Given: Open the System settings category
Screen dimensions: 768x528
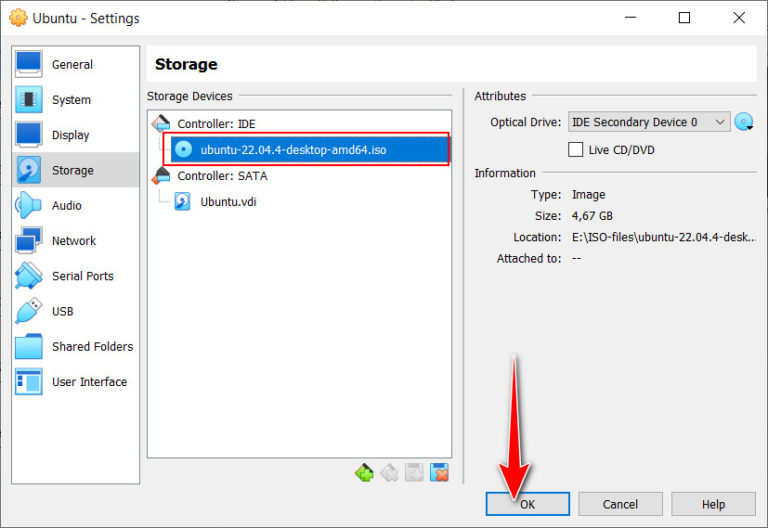Looking at the screenshot, I should click(x=75, y=99).
